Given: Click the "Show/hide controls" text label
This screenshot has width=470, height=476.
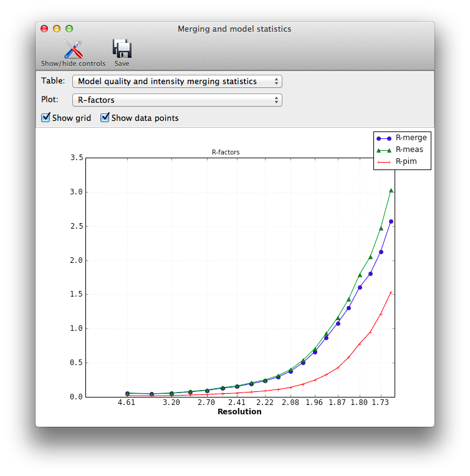Looking at the screenshot, I should (73, 64).
